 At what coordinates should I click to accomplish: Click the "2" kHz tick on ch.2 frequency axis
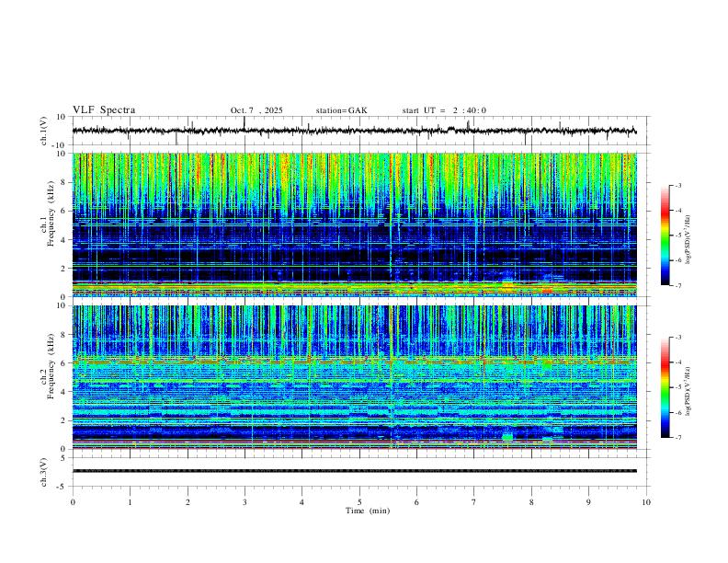tap(64, 420)
